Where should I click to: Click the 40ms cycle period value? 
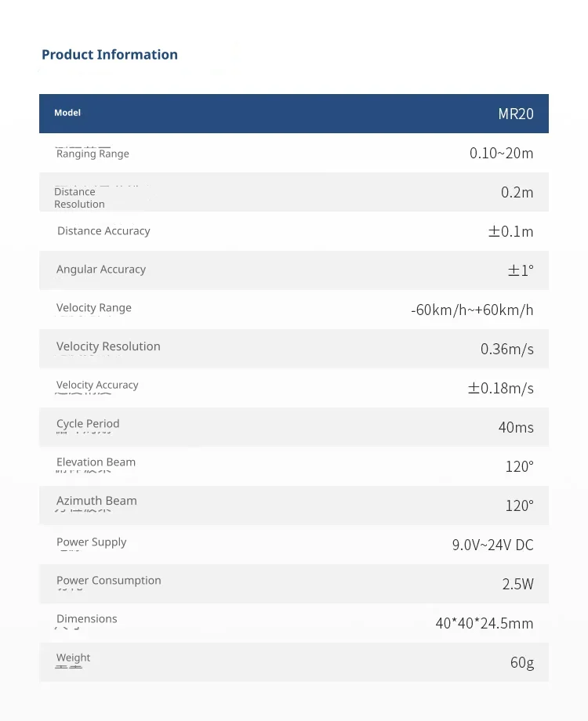click(516, 427)
